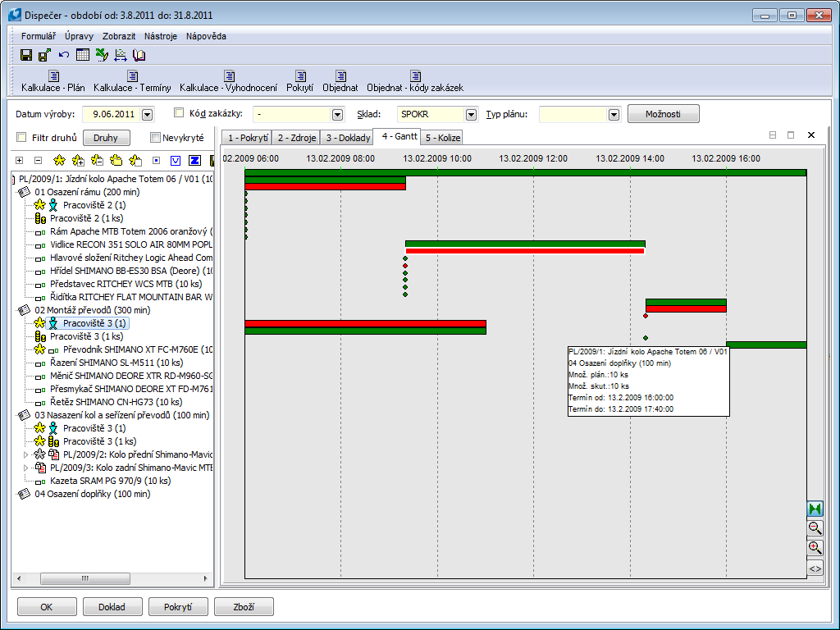Click the Gantt shift arrows icon
The height and width of the screenshot is (630, 840).
[121, 55]
